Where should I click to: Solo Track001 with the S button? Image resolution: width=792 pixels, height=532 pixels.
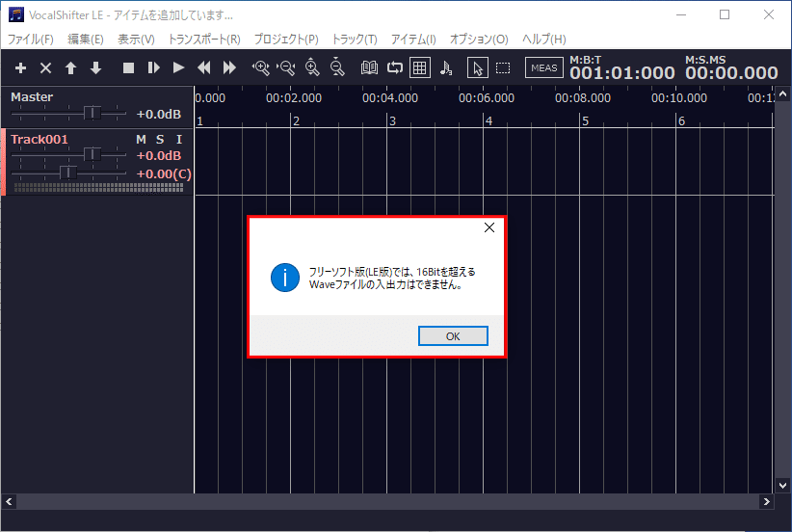tap(160, 140)
